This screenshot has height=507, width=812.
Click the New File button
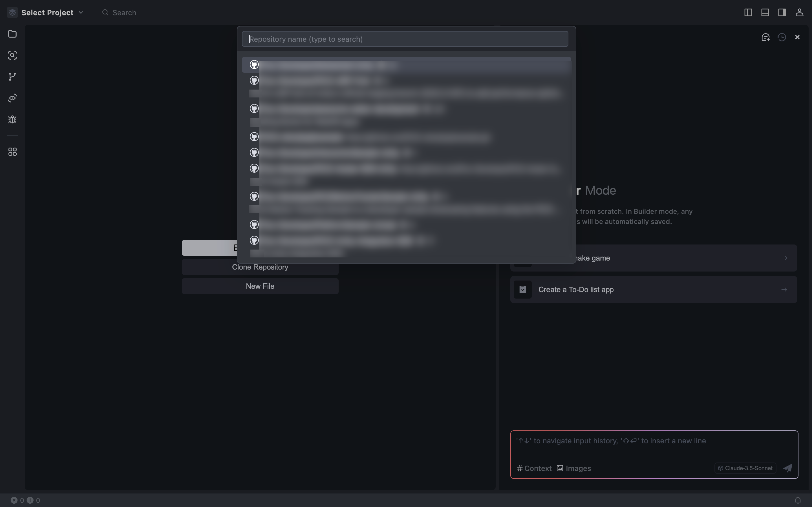[260, 286]
